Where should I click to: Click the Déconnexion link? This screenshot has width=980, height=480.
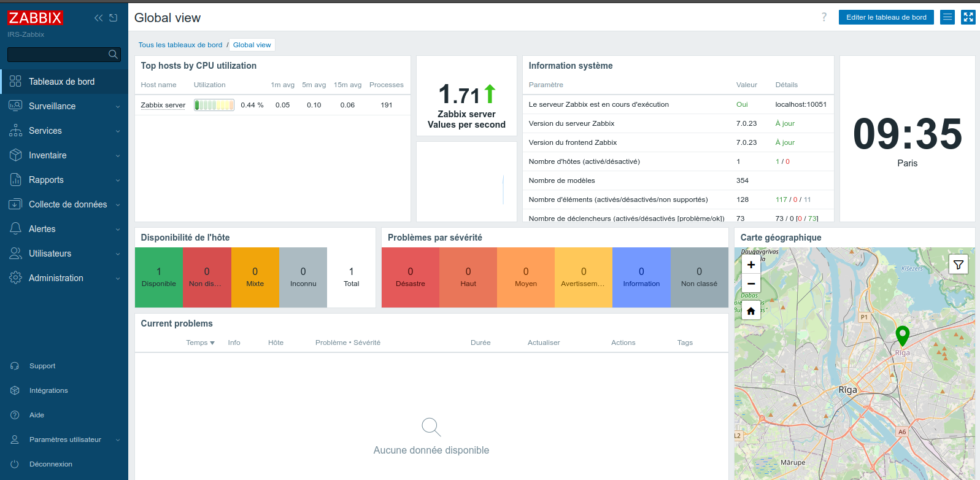pyautogui.click(x=51, y=464)
